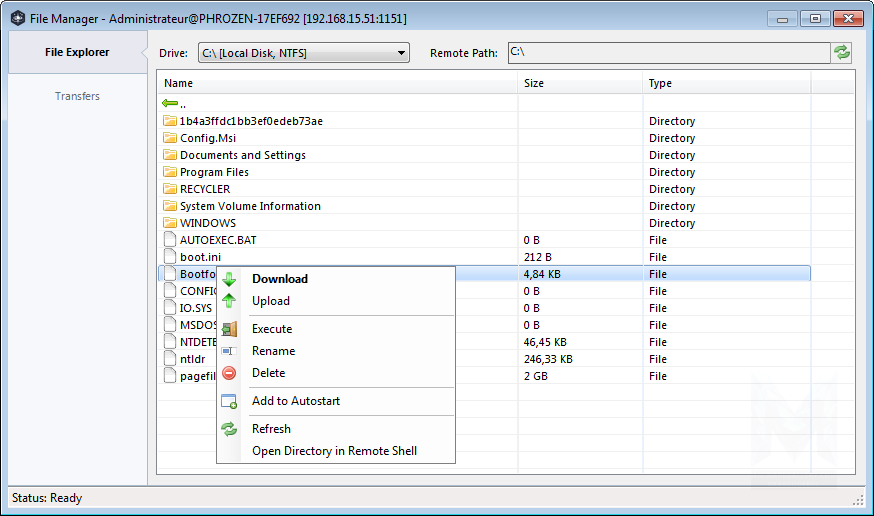Open the Drive dropdown list

pos(303,53)
